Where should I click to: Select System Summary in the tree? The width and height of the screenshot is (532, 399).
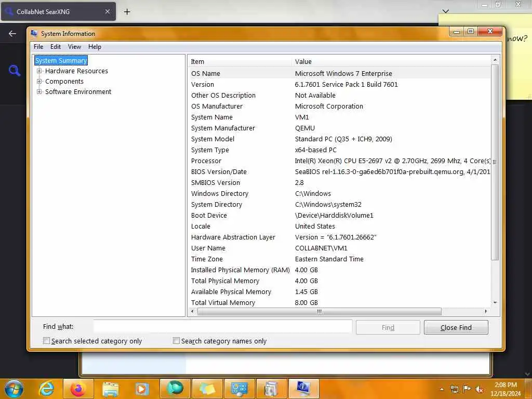(61, 60)
